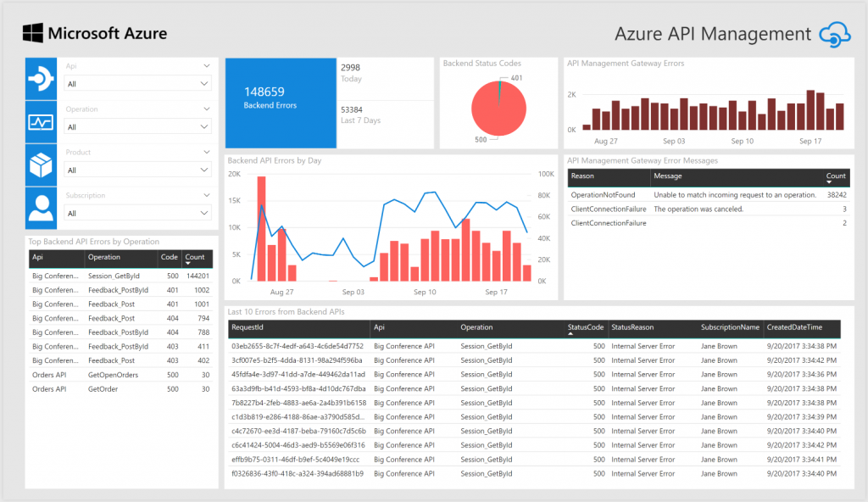Click the 148659 Backend Errors card

click(x=281, y=103)
